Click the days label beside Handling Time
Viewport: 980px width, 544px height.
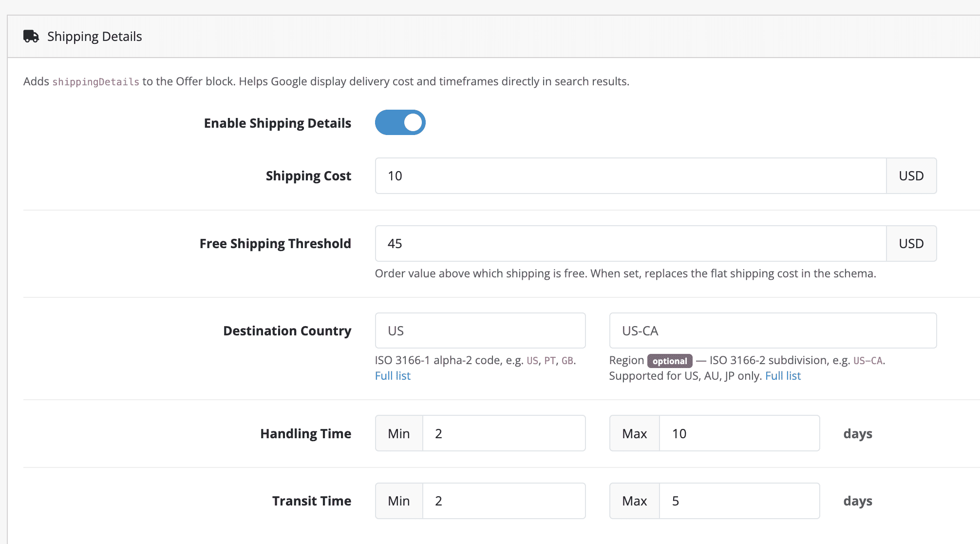pos(858,433)
